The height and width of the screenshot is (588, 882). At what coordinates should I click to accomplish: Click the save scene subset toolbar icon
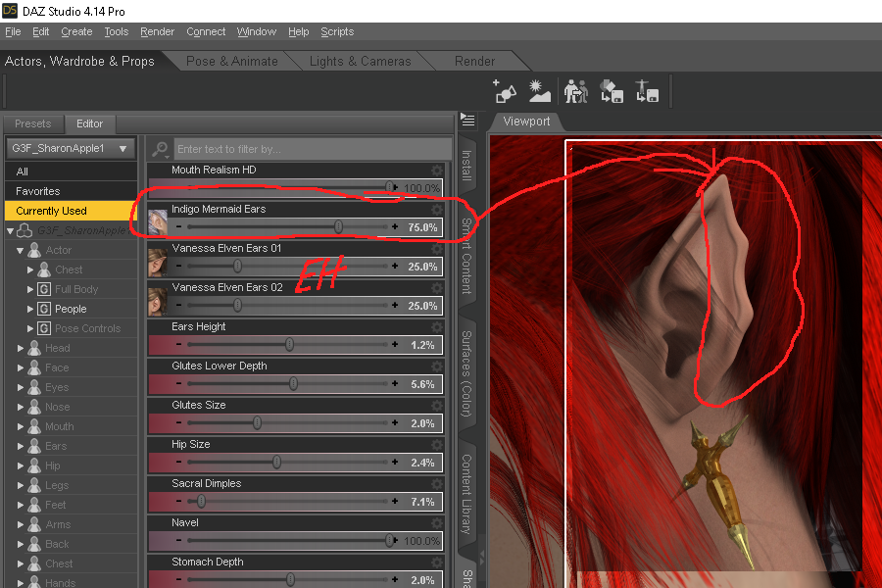coord(612,91)
